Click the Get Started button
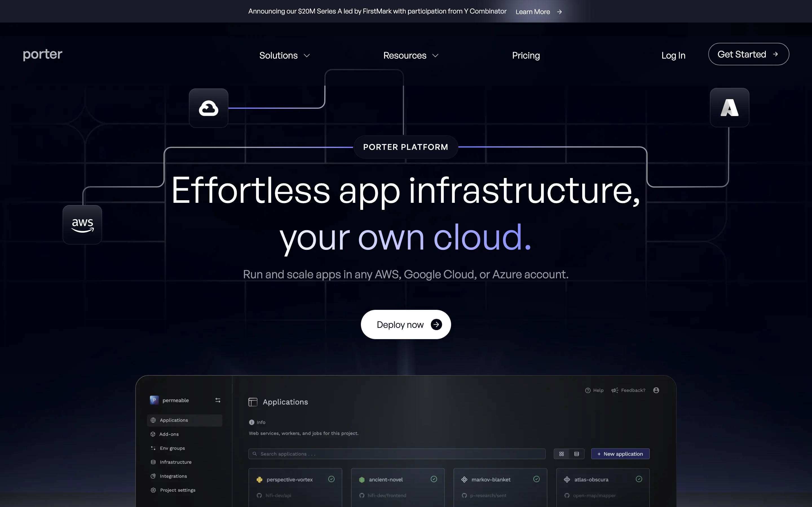Viewport: 812px width, 507px height. (x=748, y=54)
